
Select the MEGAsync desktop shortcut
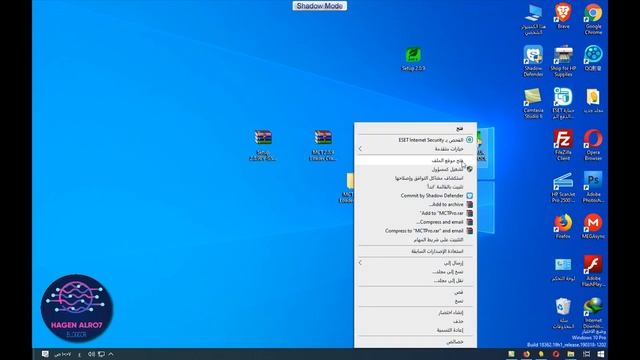[593, 226]
